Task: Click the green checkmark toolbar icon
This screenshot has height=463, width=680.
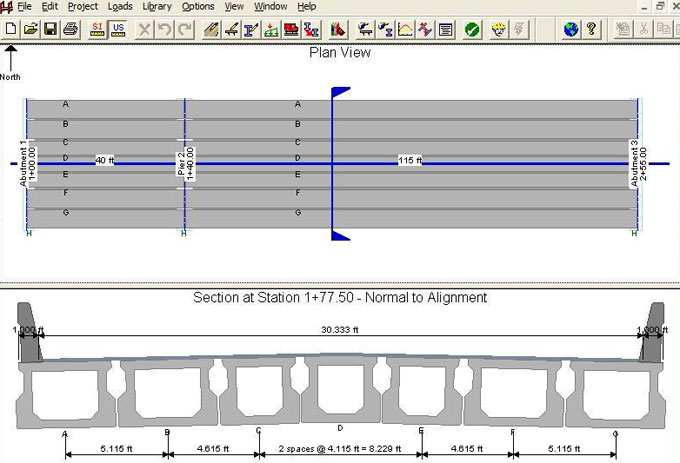Action: click(x=471, y=29)
